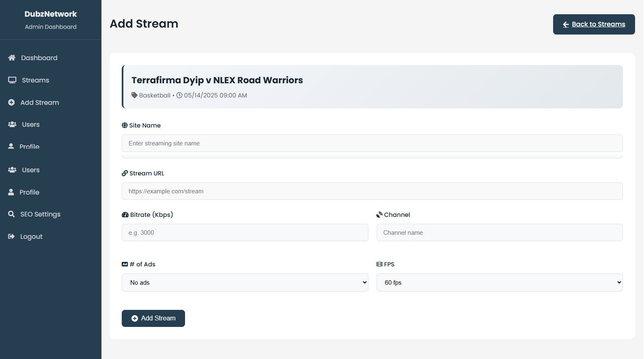Click the second Users group icon
The height and width of the screenshot is (359, 644).
click(x=12, y=170)
